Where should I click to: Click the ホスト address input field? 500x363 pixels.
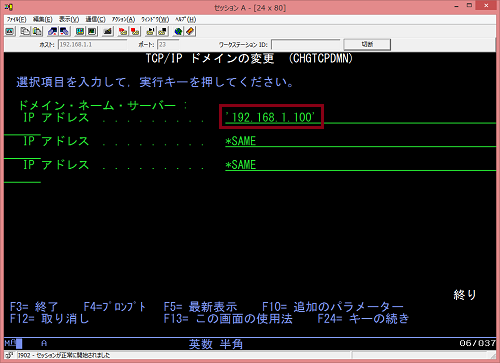click(92, 44)
